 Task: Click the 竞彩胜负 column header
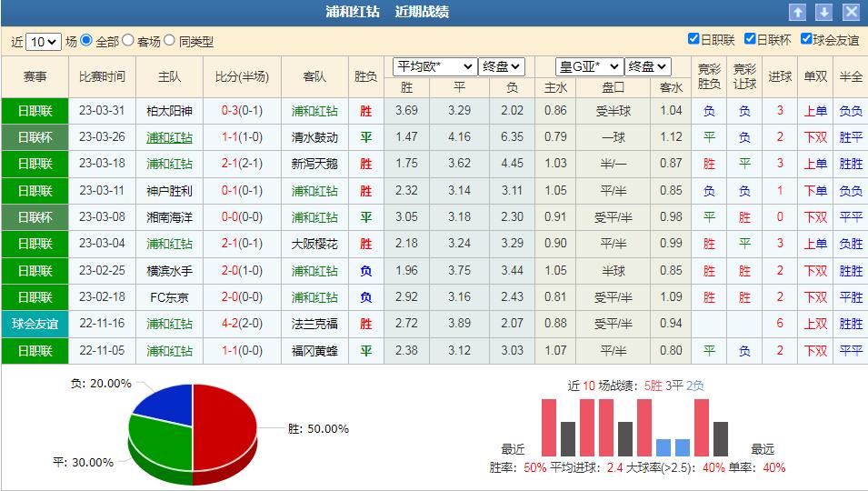(709, 77)
